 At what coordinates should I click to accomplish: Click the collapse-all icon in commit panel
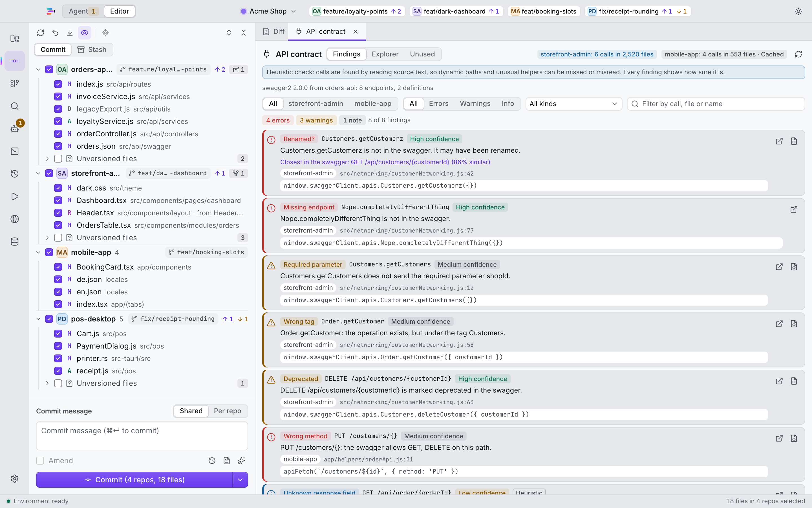pyautogui.click(x=244, y=32)
